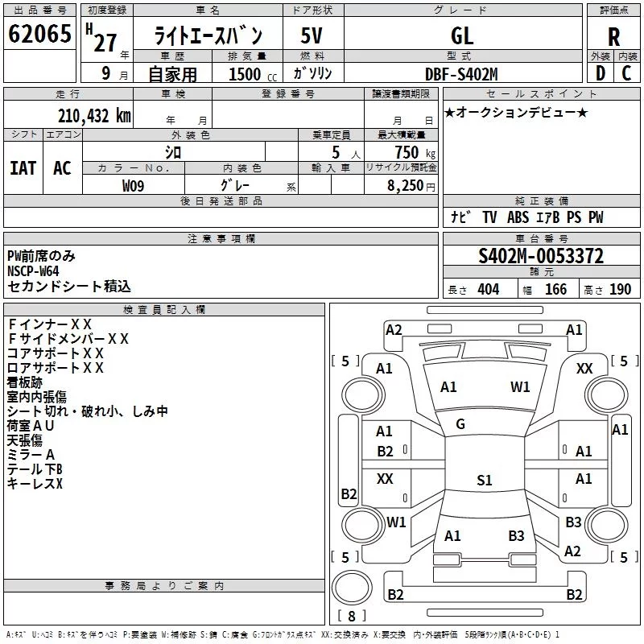Click the front-left wheel circle on diagram
This screenshot has height=644, width=644.
(x=363, y=395)
